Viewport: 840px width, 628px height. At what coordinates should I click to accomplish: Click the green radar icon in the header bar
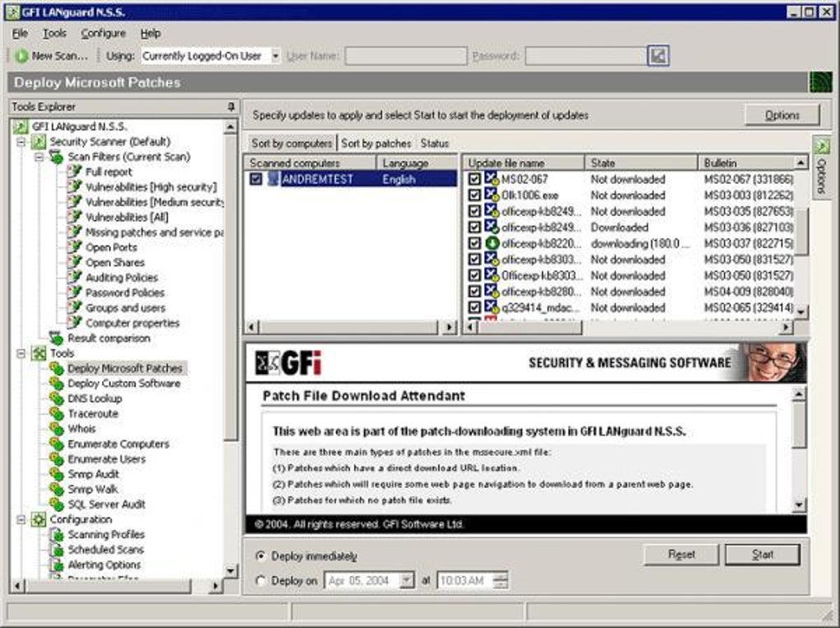click(x=821, y=82)
